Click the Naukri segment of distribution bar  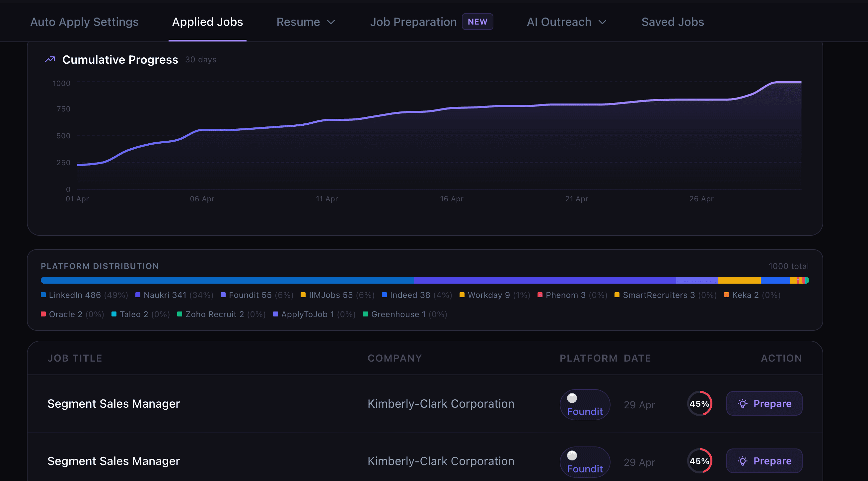coord(545,280)
